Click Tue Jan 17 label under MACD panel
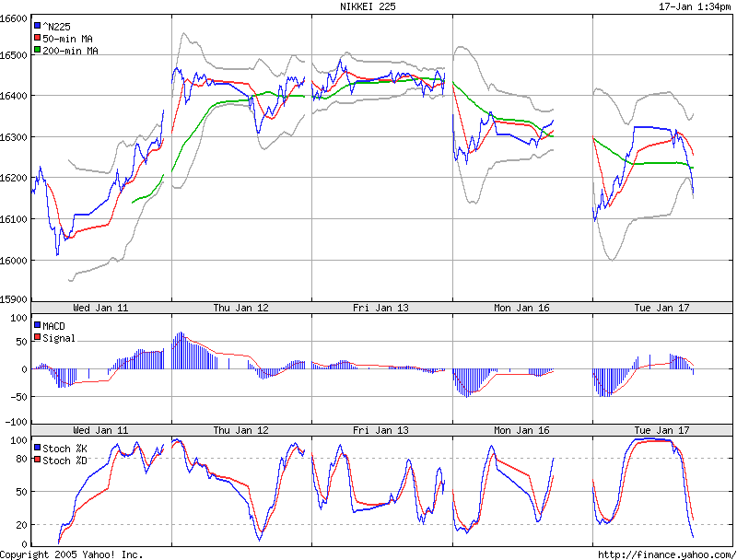 pyautogui.click(x=661, y=430)
